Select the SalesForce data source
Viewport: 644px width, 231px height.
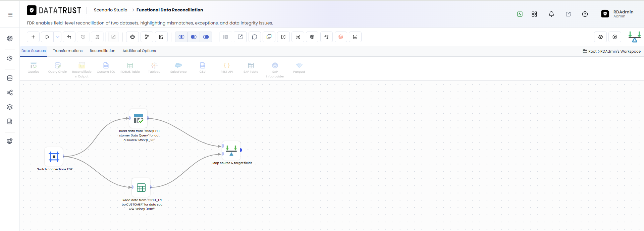[178, 68]
